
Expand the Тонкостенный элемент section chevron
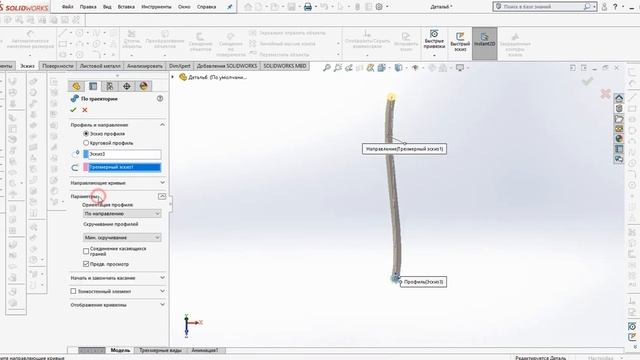pos(162,291)
